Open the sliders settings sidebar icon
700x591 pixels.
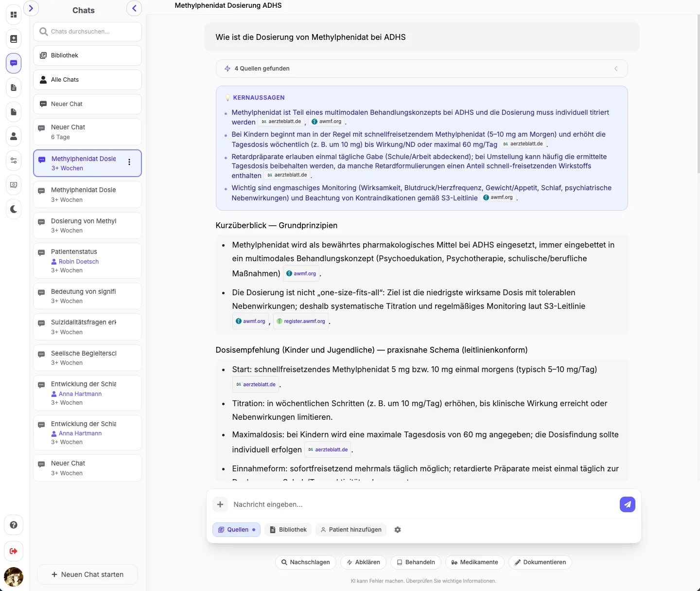pos(14,161)
